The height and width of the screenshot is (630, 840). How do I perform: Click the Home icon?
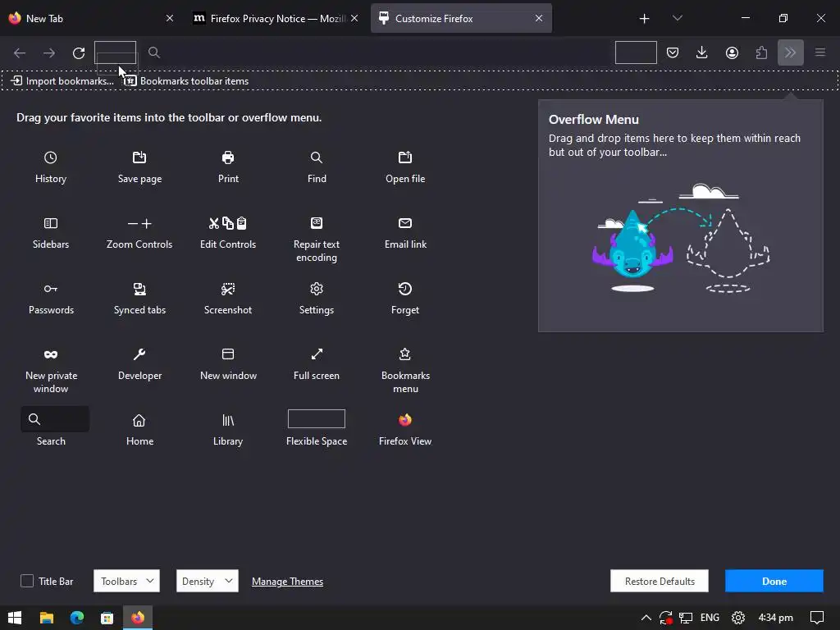(x=139, y=420)
